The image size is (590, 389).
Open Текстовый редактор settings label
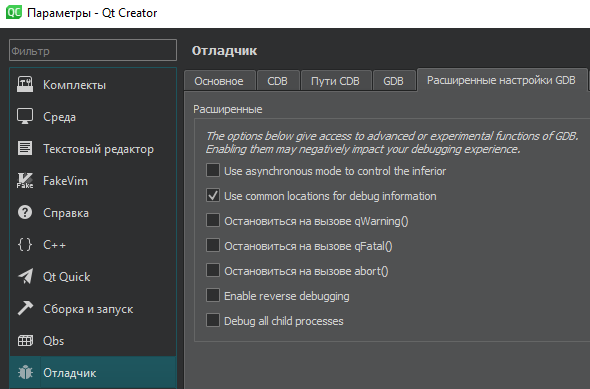99,149
